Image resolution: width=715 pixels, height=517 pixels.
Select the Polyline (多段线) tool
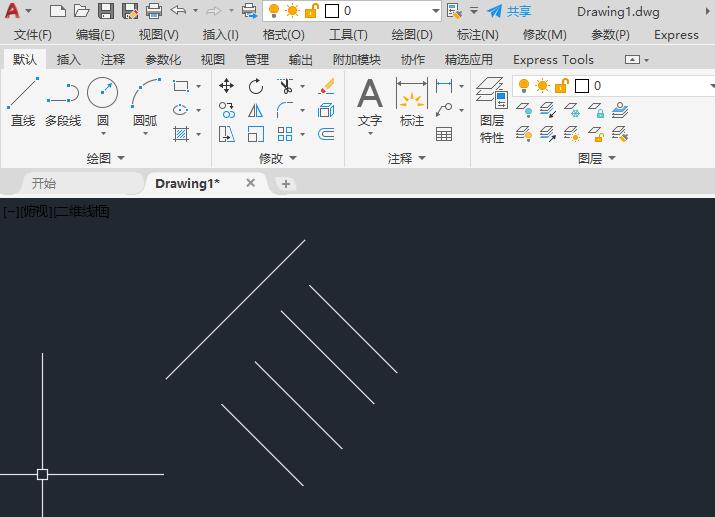coord(63,102)
